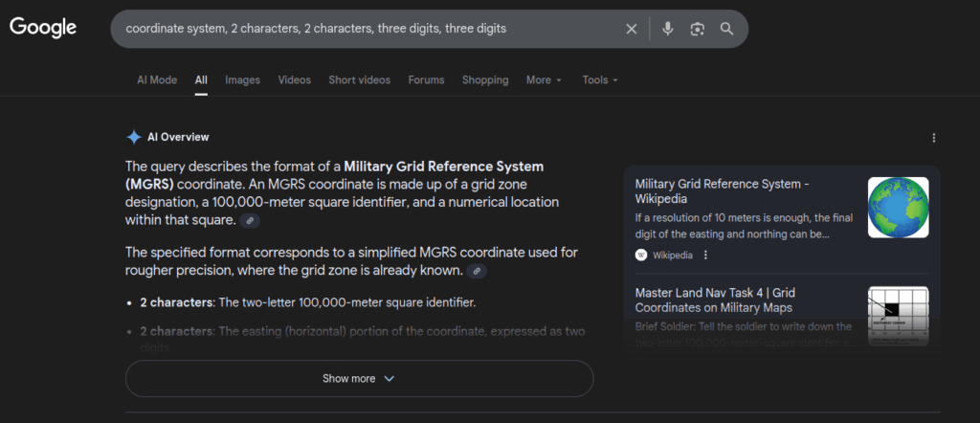Open the Tools dropdown
Image resolution: width=980 pixels, height=423 pixels.
coord(600,80)
